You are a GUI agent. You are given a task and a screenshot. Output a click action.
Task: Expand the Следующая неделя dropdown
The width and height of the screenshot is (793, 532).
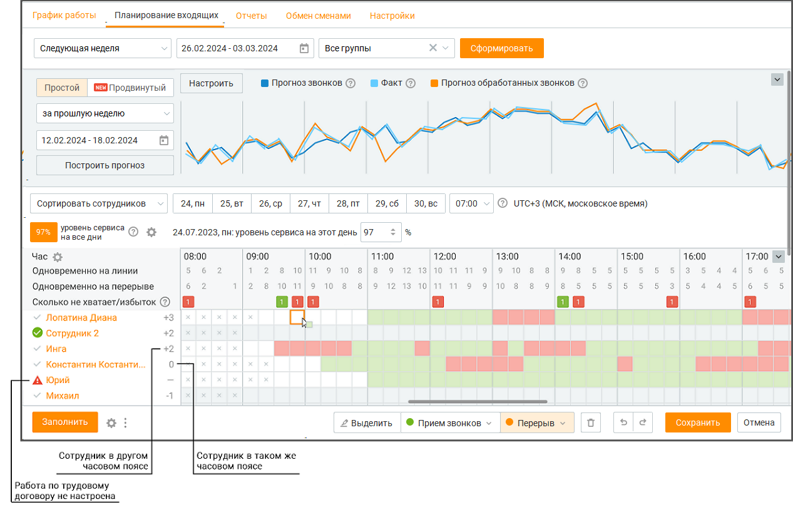pyautogui.click(x=103, y=48)
